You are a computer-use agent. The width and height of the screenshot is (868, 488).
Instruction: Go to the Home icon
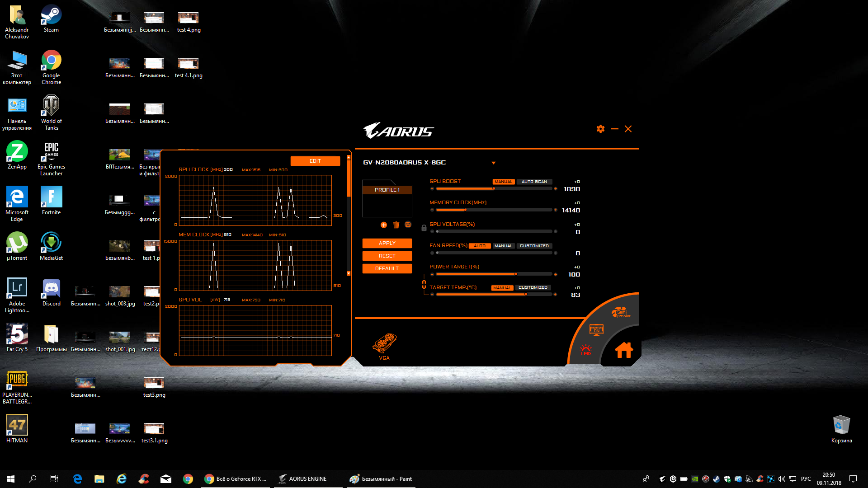(x=624, y=350)
